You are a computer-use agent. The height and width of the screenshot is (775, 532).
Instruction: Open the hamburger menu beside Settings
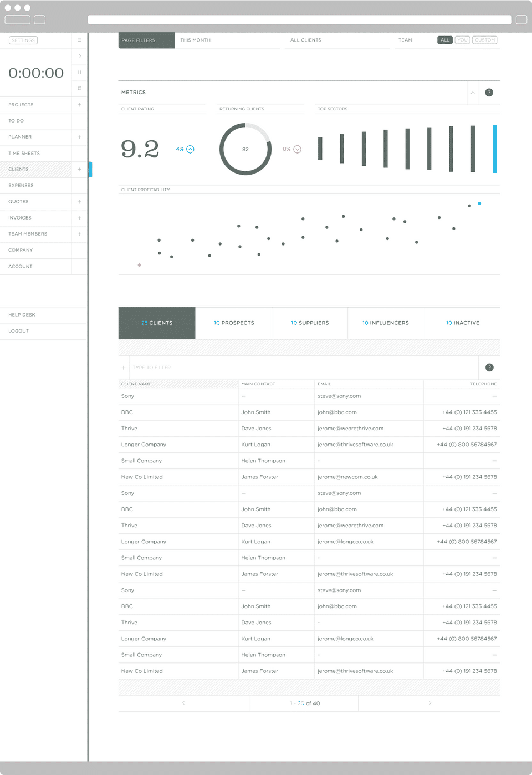click(x=80, y=40)
